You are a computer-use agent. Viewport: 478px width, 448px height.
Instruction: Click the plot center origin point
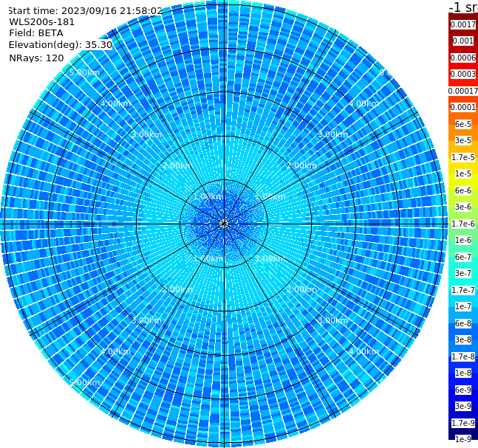click(x=224, y=224)
